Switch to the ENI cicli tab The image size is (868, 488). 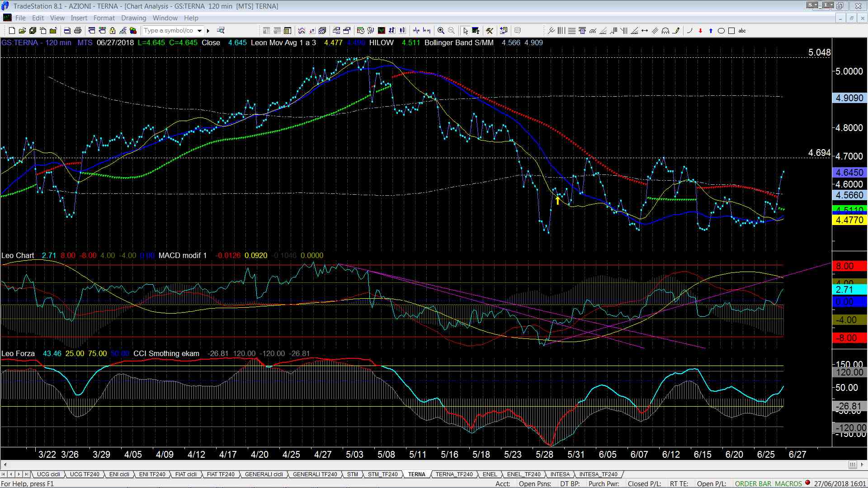pyautogui.click(x=119, y=474)
